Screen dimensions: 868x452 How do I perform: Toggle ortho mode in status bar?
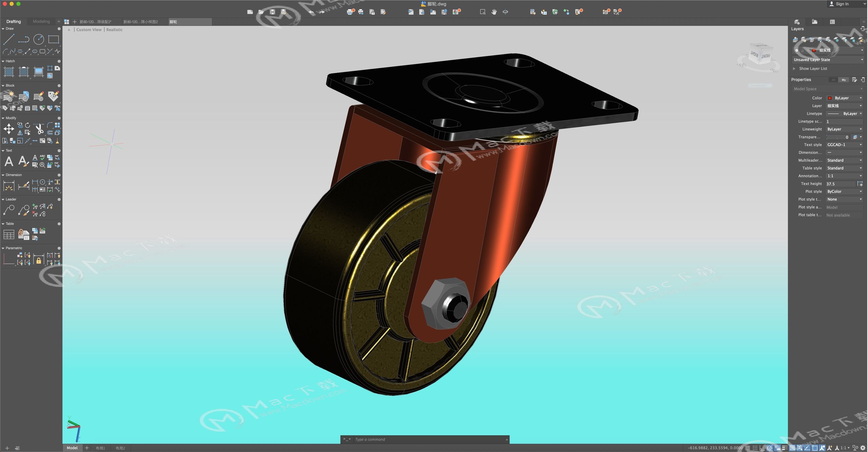tap(762, 448)
